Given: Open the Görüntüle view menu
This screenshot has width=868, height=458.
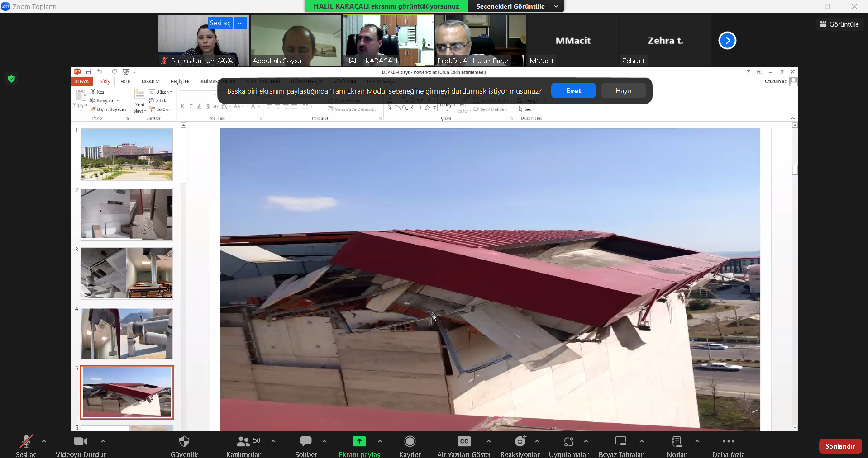Looking at the screenshot, I should pyautogui.click(x=839, y=24).
